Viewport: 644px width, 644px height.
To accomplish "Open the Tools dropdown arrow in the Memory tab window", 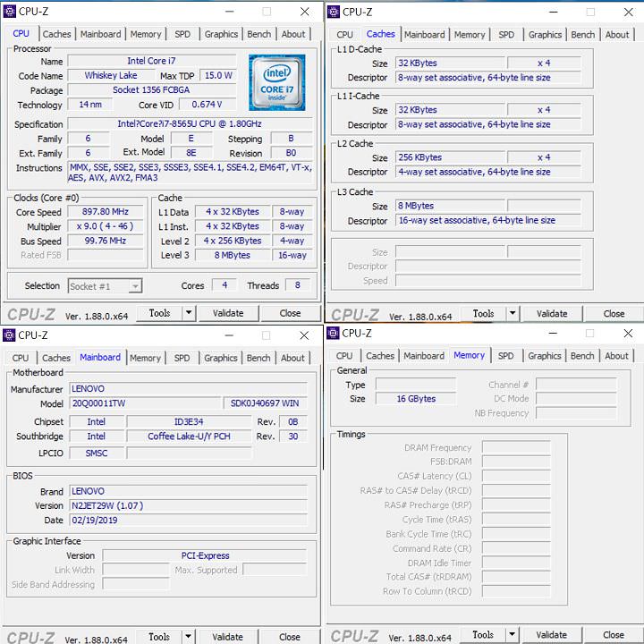I will click(513, 635).
